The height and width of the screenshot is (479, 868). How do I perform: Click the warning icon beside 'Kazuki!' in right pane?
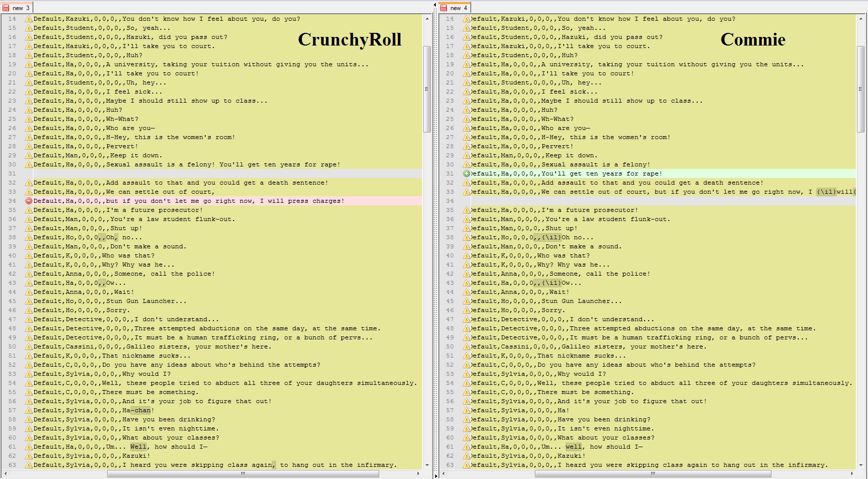(x=467, y=456)
